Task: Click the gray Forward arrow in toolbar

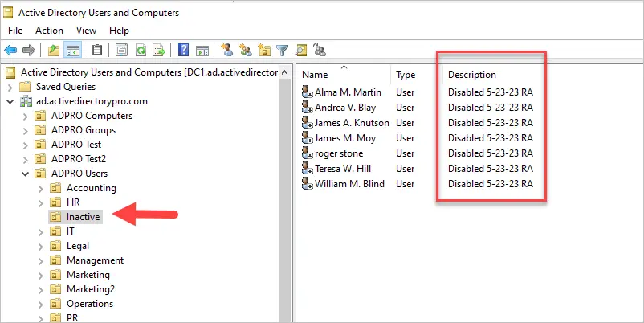Action: tap(29, 51)
